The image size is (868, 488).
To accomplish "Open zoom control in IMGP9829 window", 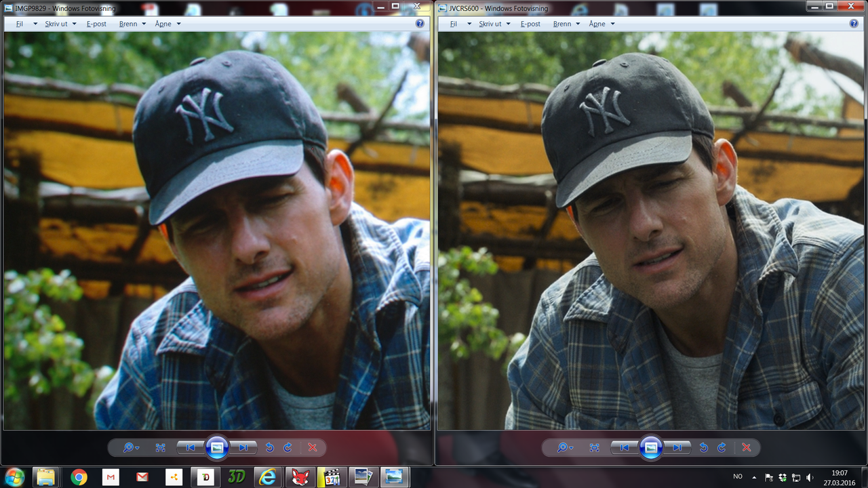I will 131,447.
